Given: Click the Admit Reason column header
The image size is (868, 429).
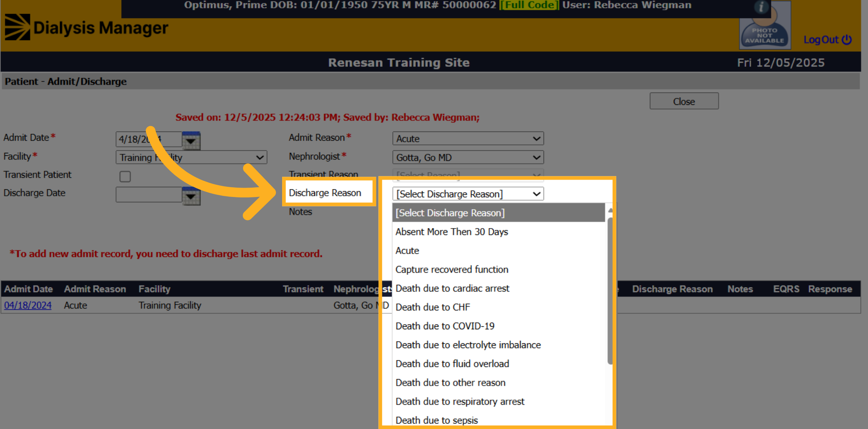Looking at the screenshot, I should pos(95,289).
